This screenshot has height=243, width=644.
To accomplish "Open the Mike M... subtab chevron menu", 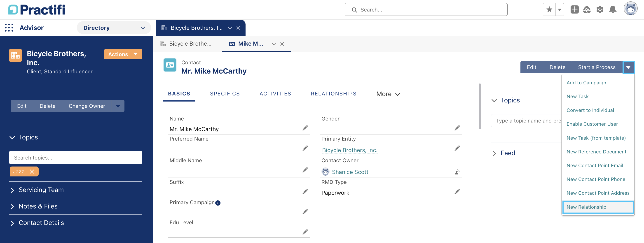I will click(x=274, y=44).
